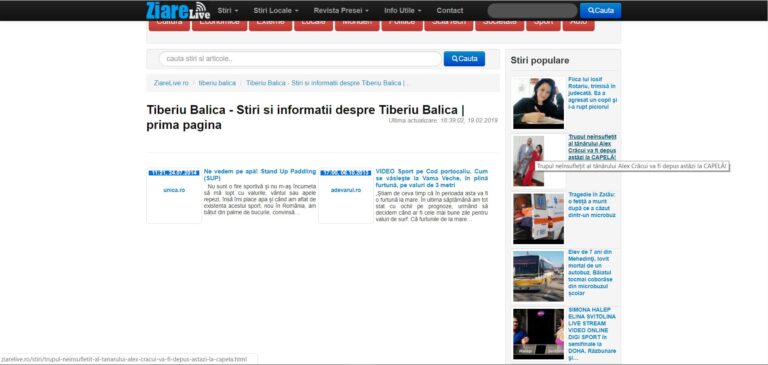Open the Info Utile dropdown
Screen dimensions: 768x365
tap(403, 10)
